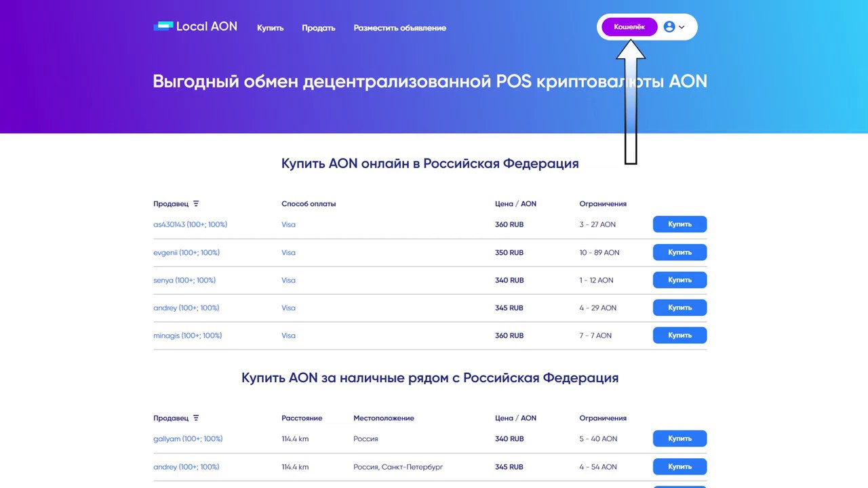
Task: Click Купить for seller minagis
Action: pos(679,335)
